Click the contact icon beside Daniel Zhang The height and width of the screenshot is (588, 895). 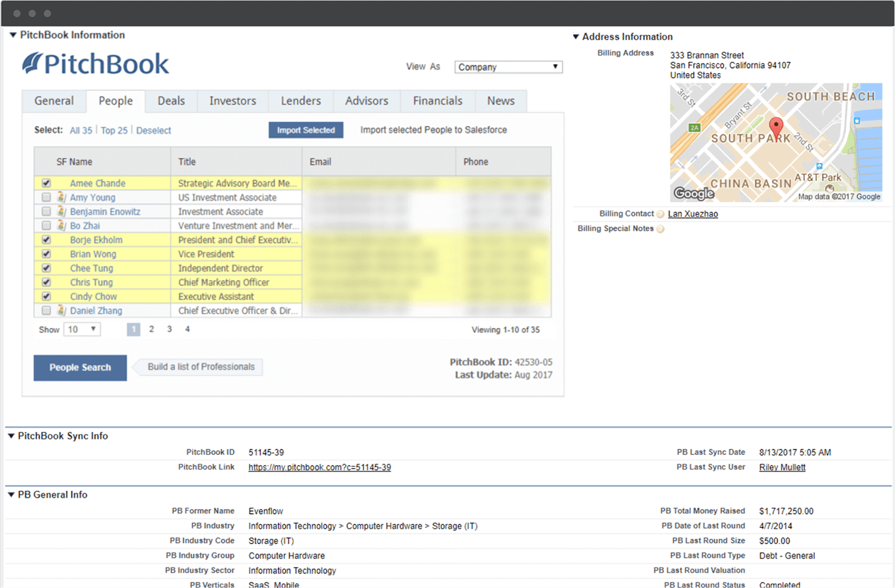(62, 310)
